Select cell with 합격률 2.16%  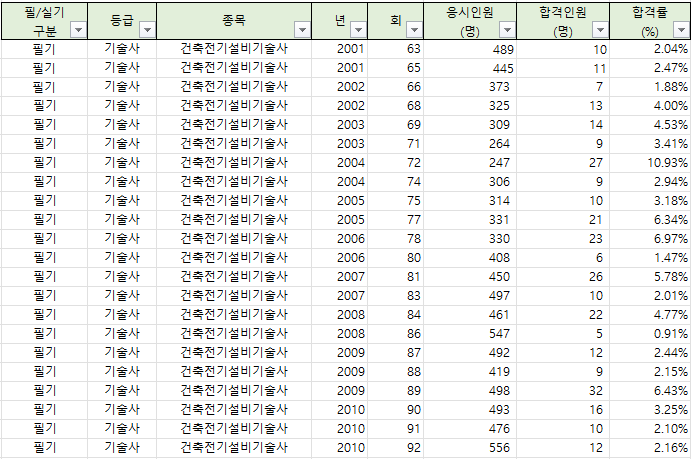[x=650, y=448]
